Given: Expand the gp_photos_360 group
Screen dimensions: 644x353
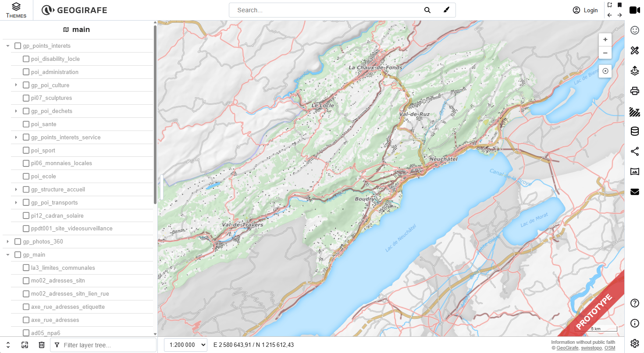Looking at the screenshot, I should (8, 241).
